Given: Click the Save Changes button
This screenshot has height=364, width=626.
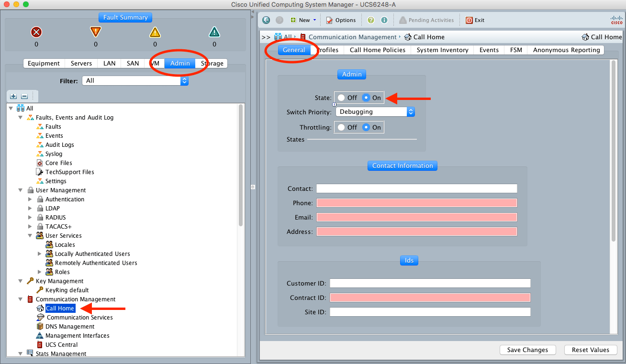Looking at the screenshot, I should [x=527, y=350].
